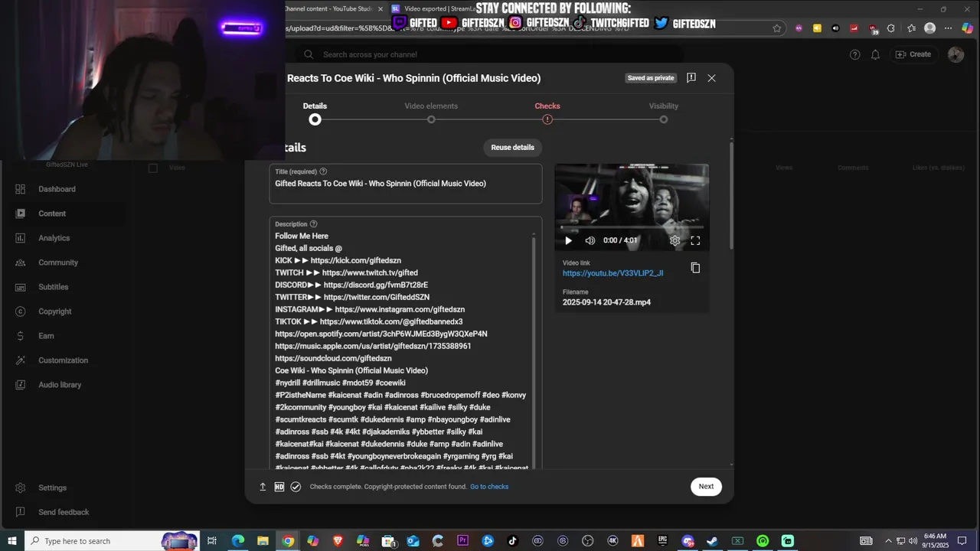Click the upload status arrow icon in footer

(x=263, y=487)
